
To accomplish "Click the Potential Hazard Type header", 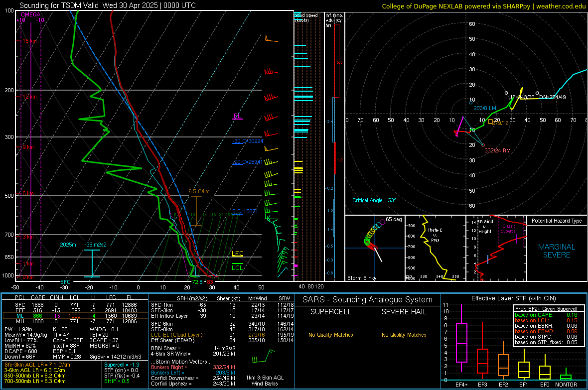I will tap(557, 221).
